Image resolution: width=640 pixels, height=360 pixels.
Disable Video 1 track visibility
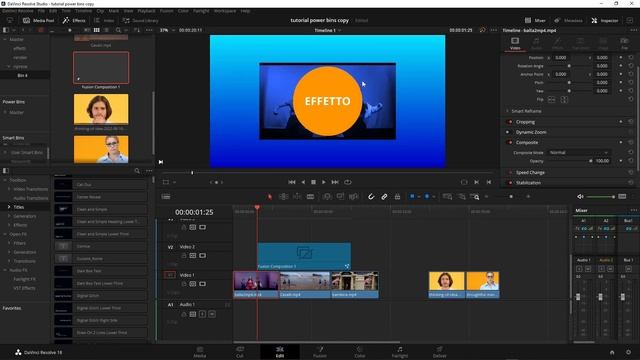click(x=202, y=284)
